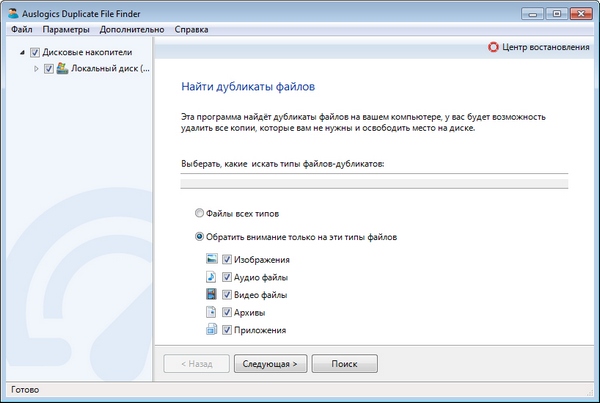This screenshot has width=600, height=403.
Task: Uncheck the Изображения checkbox
Action: click(227, 260)
